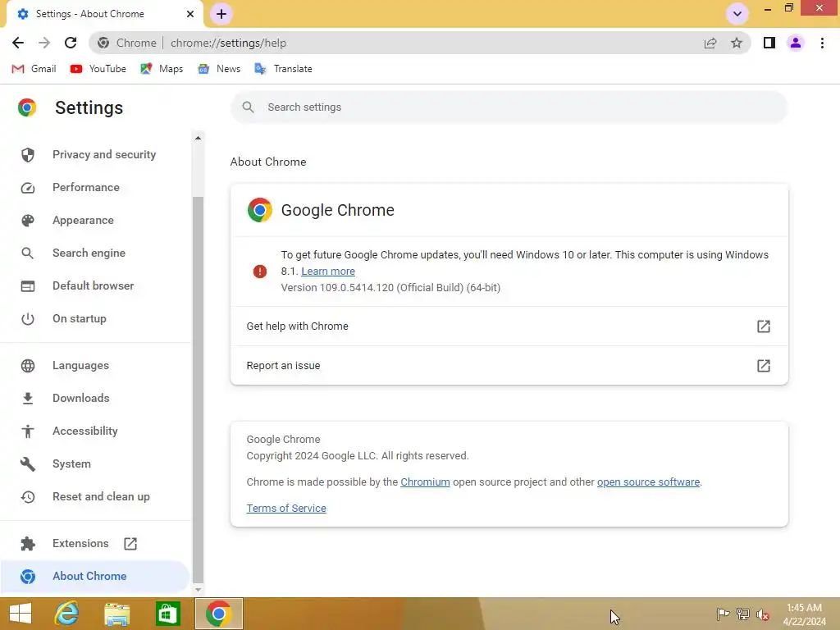Launch Internet Explorer from taskbar
840x630 pixels.
tap(66, 614)
